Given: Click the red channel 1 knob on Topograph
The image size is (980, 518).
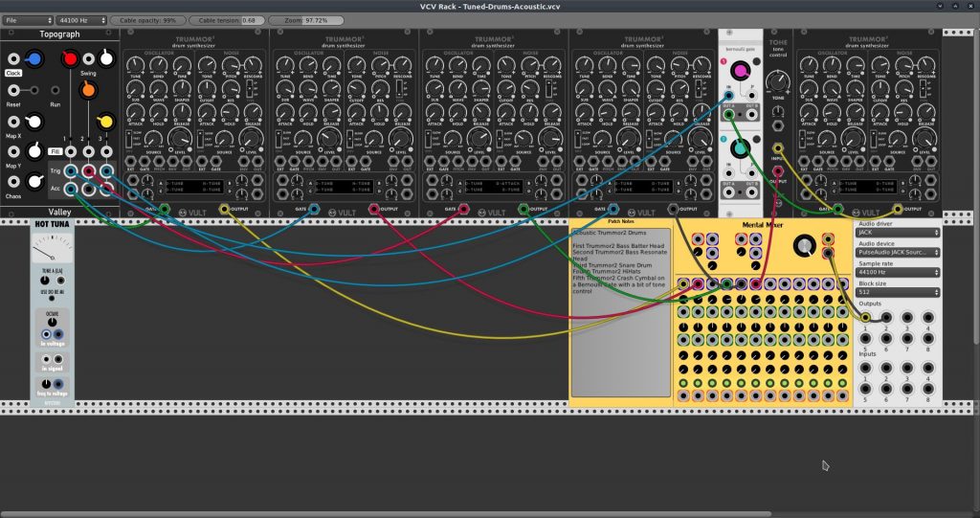Looking at the screenshot, I should 70,58.
